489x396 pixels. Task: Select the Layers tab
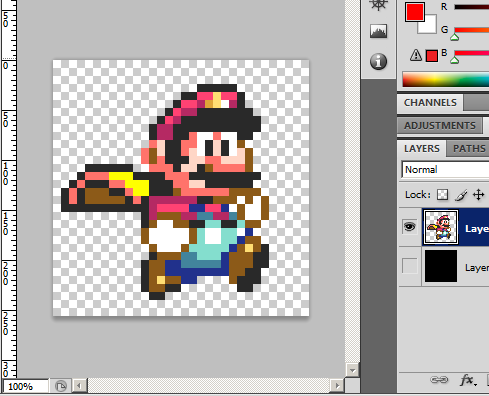[x=422, y=149]
